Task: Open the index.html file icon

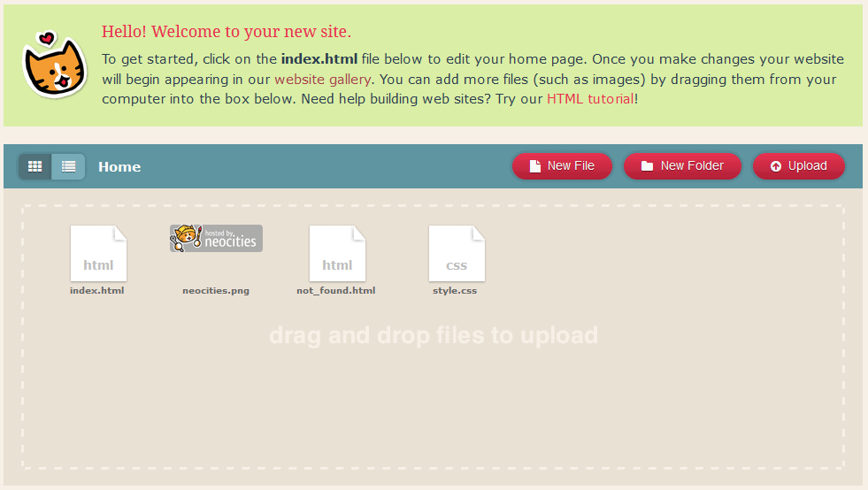Action: (98, 253)
